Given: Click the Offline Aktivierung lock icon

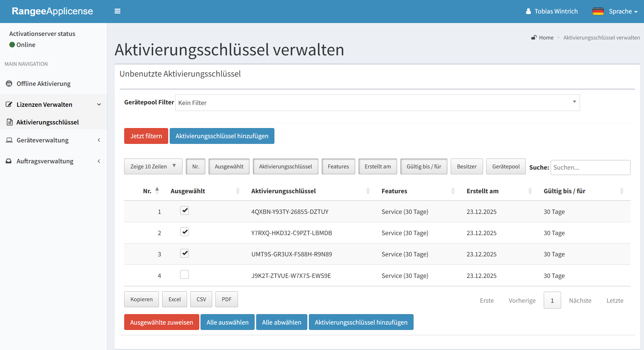Looking at the screenshot, I should pyautogui.click(x=9, y=83).
